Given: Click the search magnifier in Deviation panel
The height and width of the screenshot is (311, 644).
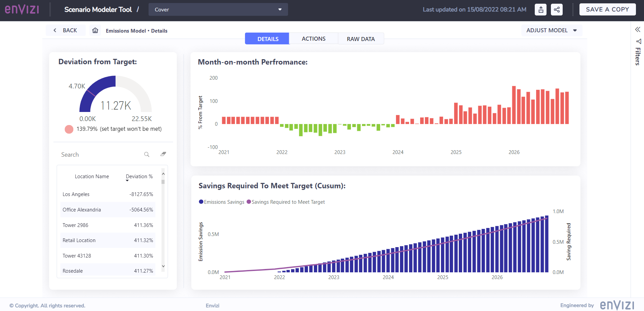Looking at the screenshot, I should [x=147, y=154].
